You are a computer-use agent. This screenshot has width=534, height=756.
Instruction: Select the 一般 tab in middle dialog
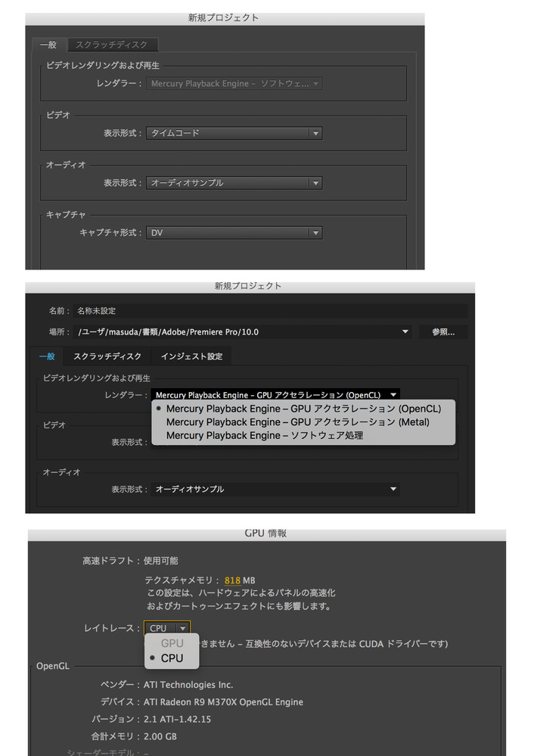pos(47,356)
